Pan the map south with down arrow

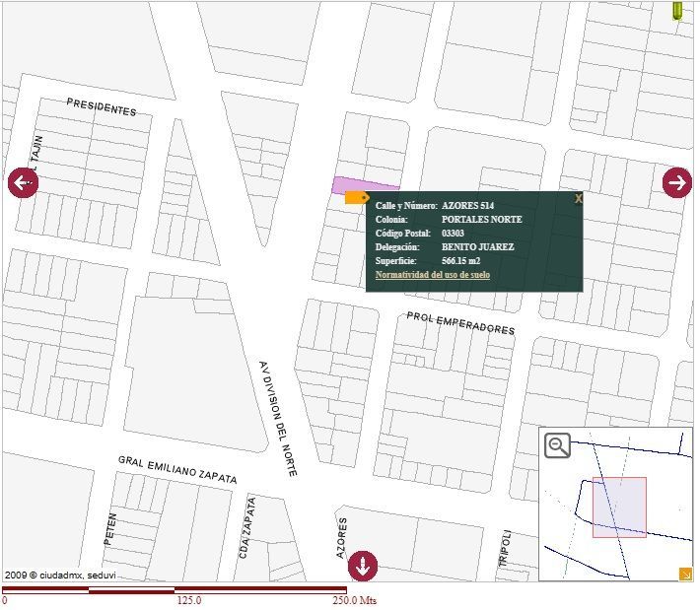coord(363,567)
